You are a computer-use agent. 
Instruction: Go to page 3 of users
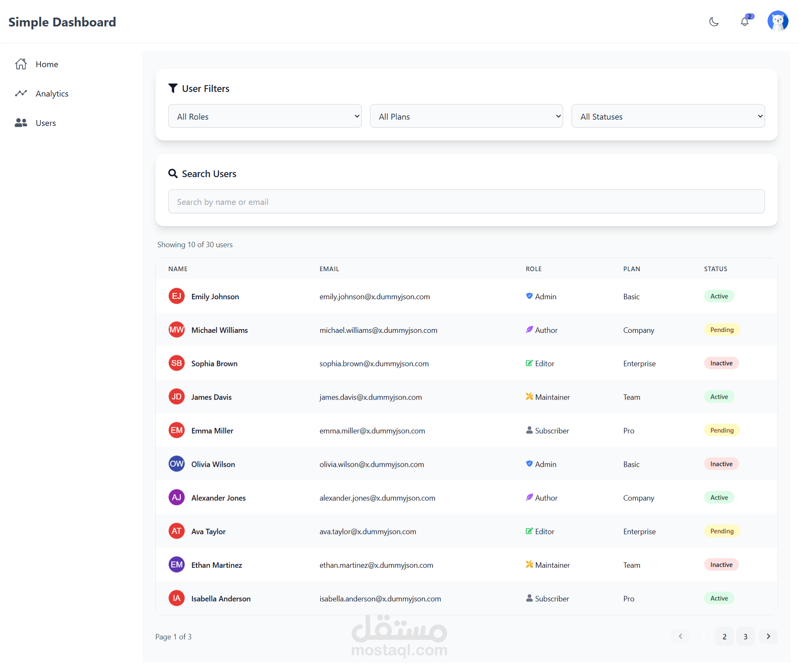745,636
